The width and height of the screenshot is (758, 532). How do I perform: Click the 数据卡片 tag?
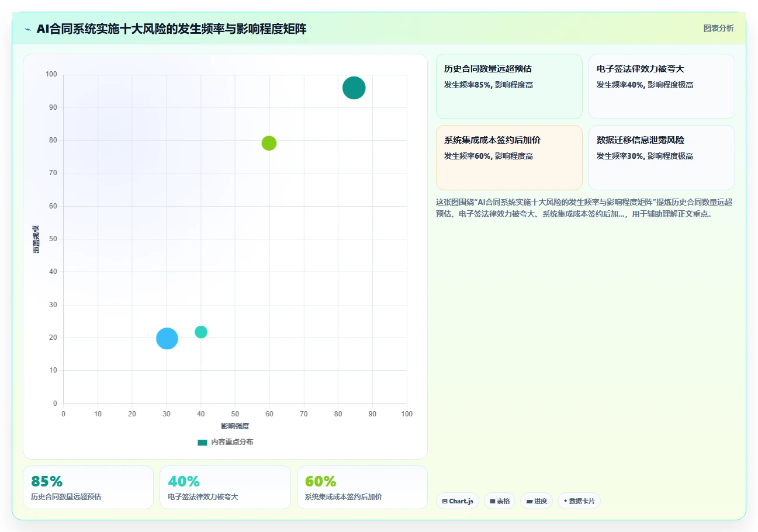(x=579, y=501)
